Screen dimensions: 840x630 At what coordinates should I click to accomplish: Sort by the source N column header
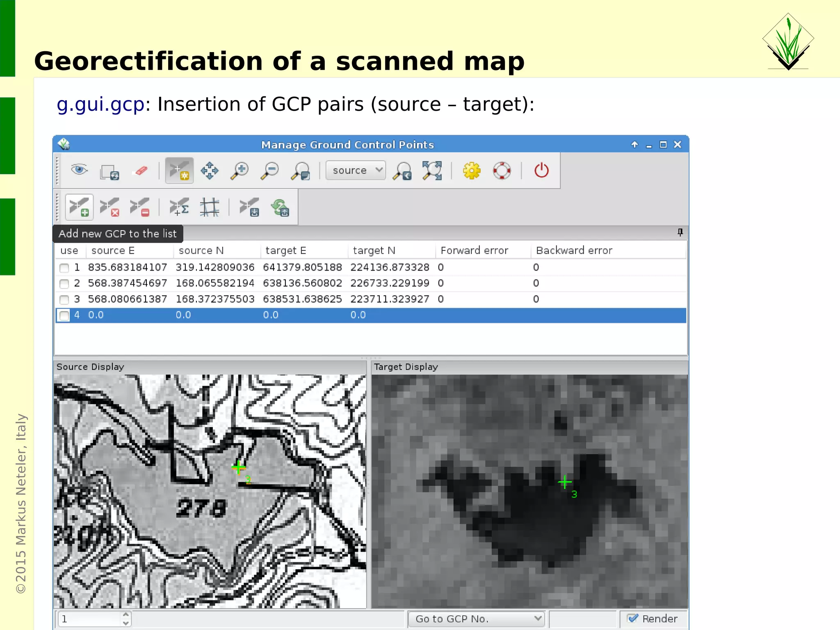[x=217, y=250]
